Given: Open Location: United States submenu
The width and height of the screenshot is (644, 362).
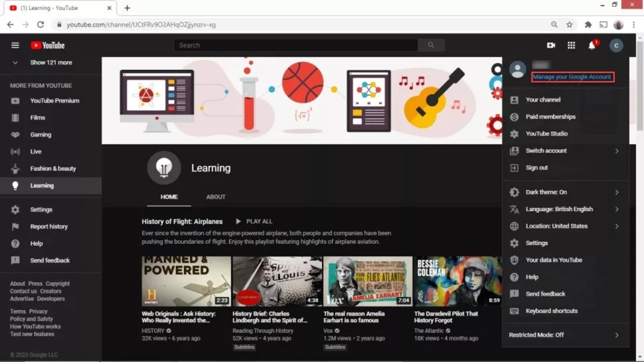Looking at the screenshot, I should pos(565,226).
